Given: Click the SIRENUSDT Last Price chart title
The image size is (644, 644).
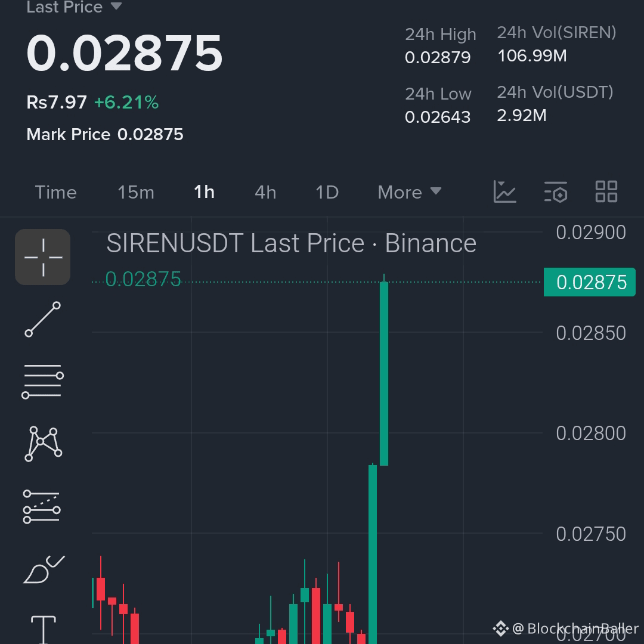Looking at the screenshot, I should pyautogui.click(x=291, y=243).
